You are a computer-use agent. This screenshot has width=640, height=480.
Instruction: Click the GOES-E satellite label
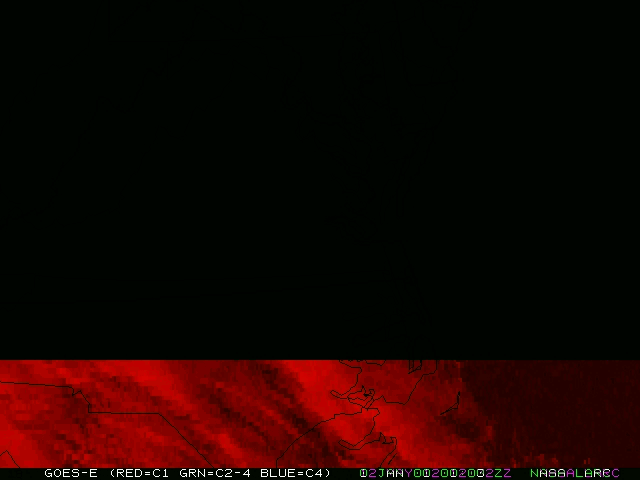(70, 473)
